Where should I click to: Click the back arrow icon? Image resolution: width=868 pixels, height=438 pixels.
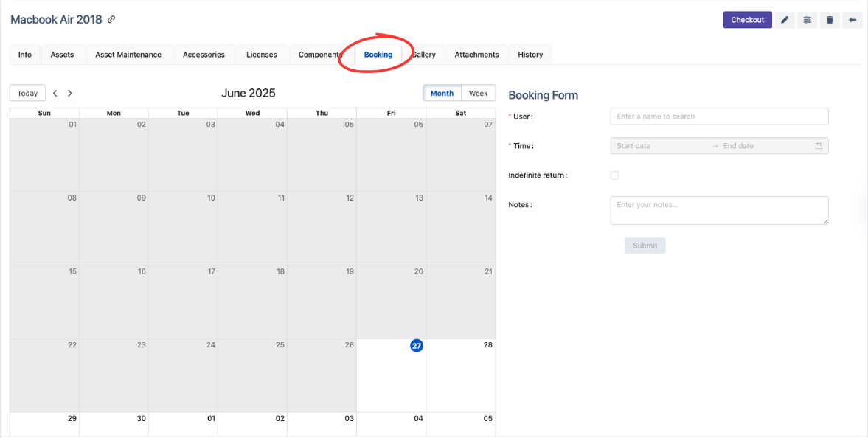[853, 20]
